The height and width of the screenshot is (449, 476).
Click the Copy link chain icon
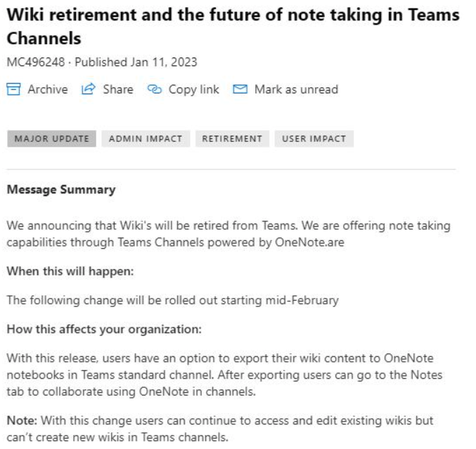(x=153, y=89)
